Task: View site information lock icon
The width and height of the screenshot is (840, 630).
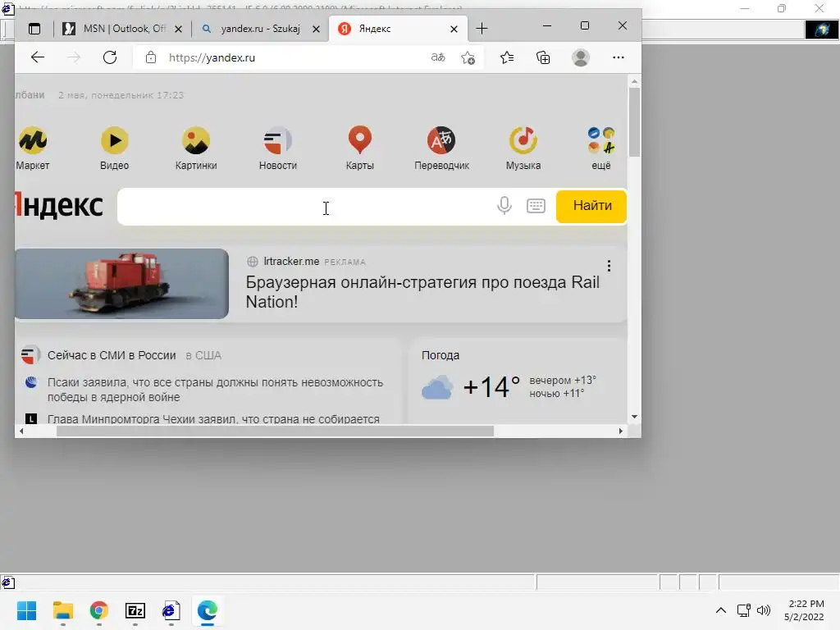Action: click(x=151, y=57)
